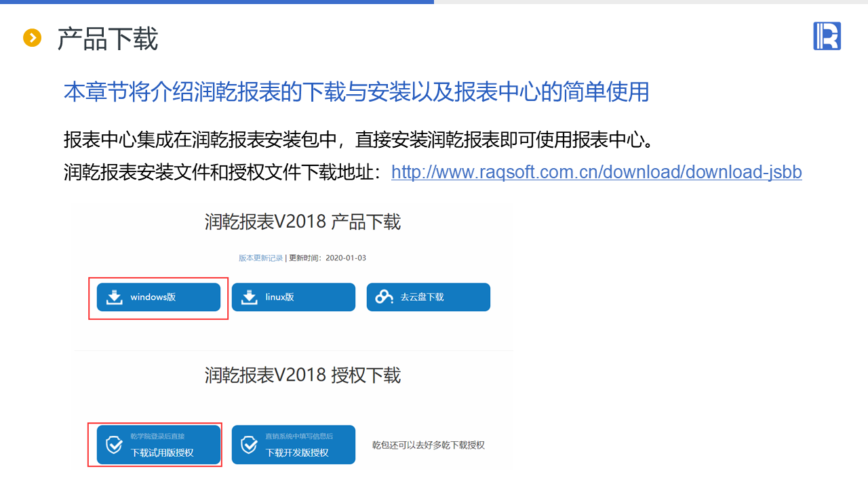
Task: Click the linux版 download button
Action: 293,296
